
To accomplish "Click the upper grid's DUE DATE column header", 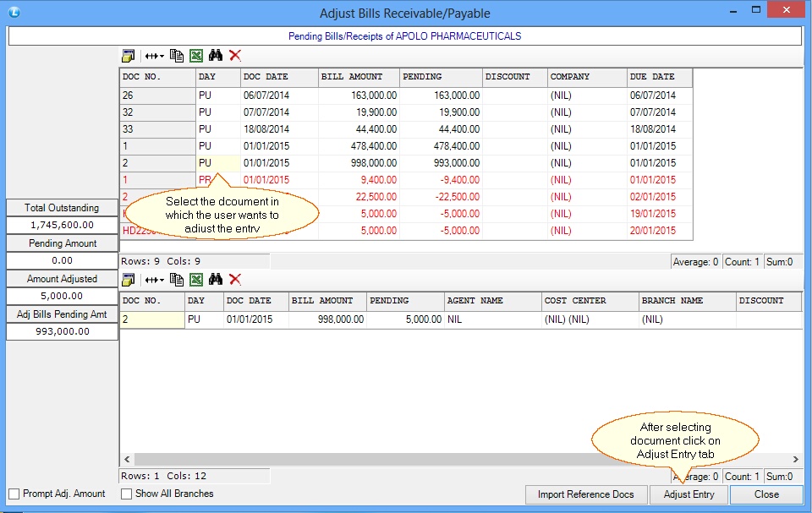I will coord(660,77).
